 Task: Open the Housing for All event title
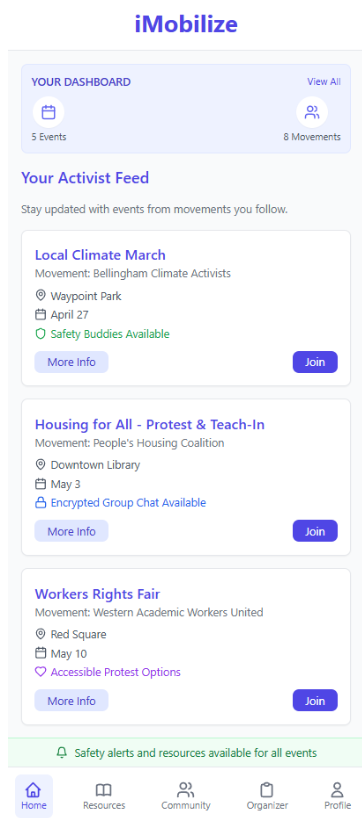pos(150,424)
